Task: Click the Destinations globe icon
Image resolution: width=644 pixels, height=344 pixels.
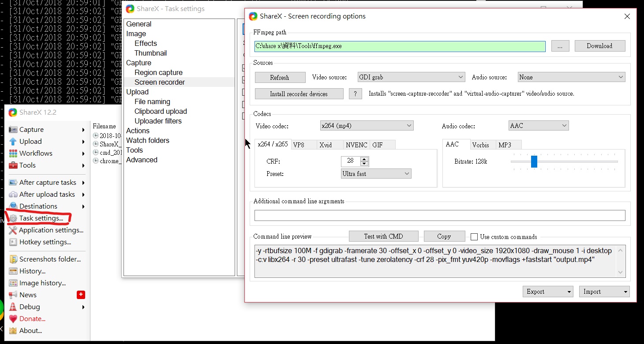Action: [x=13, y=206]
